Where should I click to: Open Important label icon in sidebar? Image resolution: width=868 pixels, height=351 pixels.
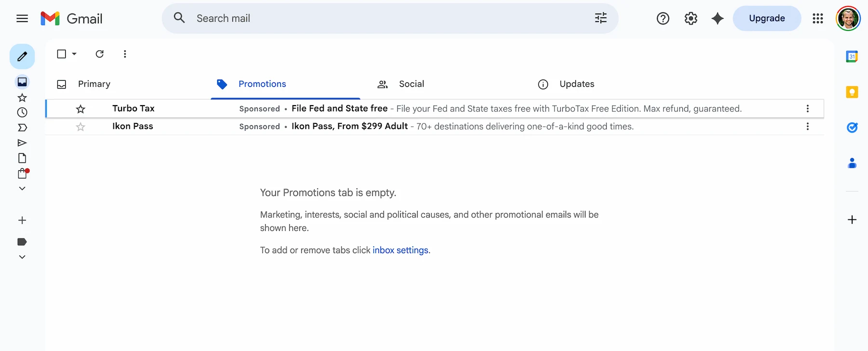(22, 128)
